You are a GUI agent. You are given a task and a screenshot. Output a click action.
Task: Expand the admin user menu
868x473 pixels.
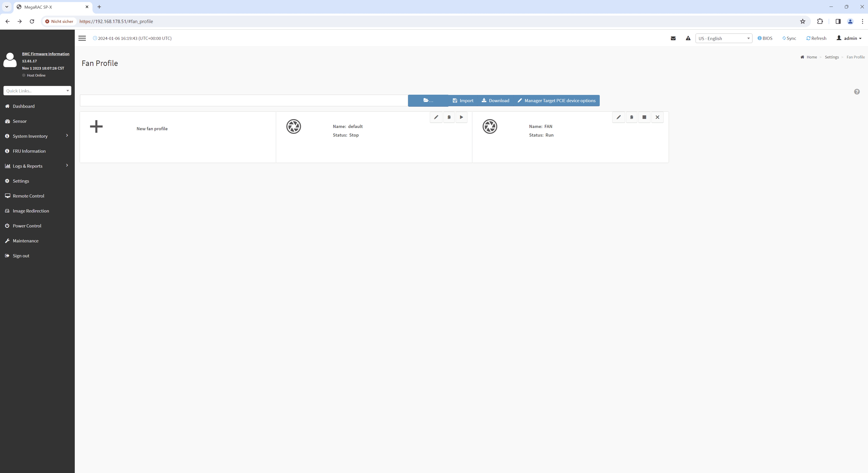pos(849,39)
